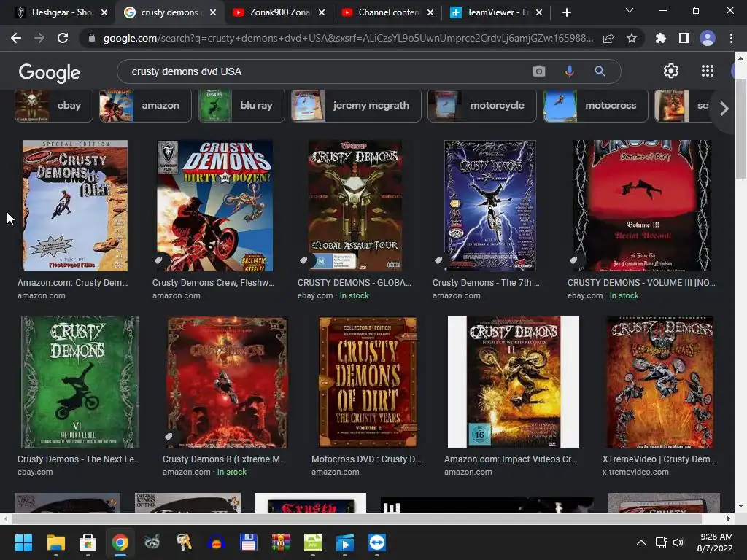The width and height of the screenshot is (747, 560).
Task: Filter images by ebay chip
Action: (x=53, y=106)
